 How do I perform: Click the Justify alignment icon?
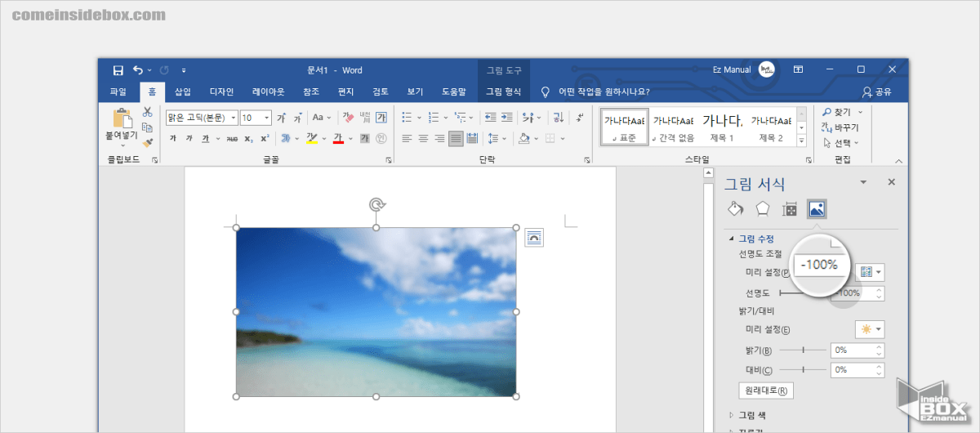456,138
